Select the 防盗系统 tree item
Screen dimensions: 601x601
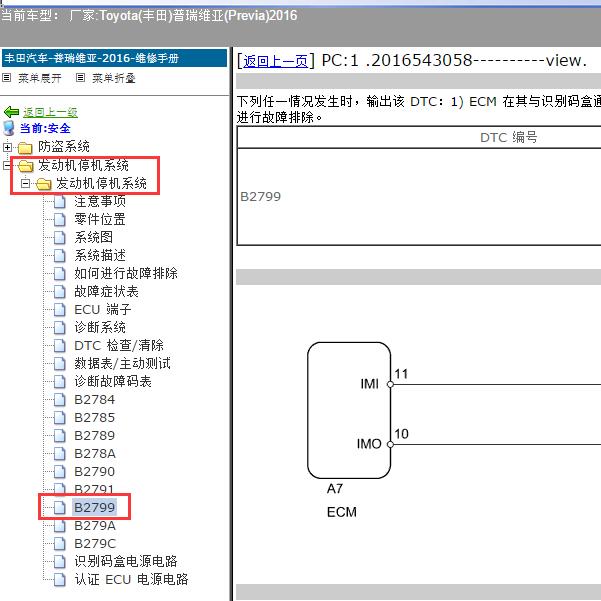(x=64, y=146)
